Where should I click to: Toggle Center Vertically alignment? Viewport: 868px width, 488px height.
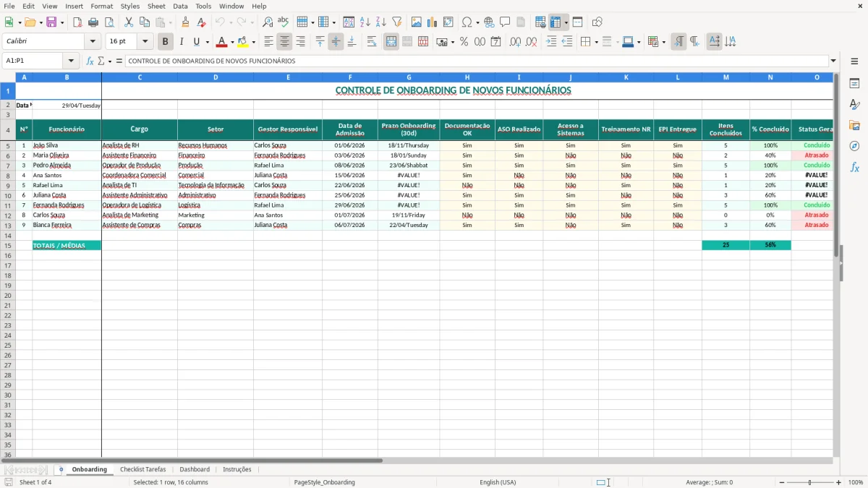336,42
